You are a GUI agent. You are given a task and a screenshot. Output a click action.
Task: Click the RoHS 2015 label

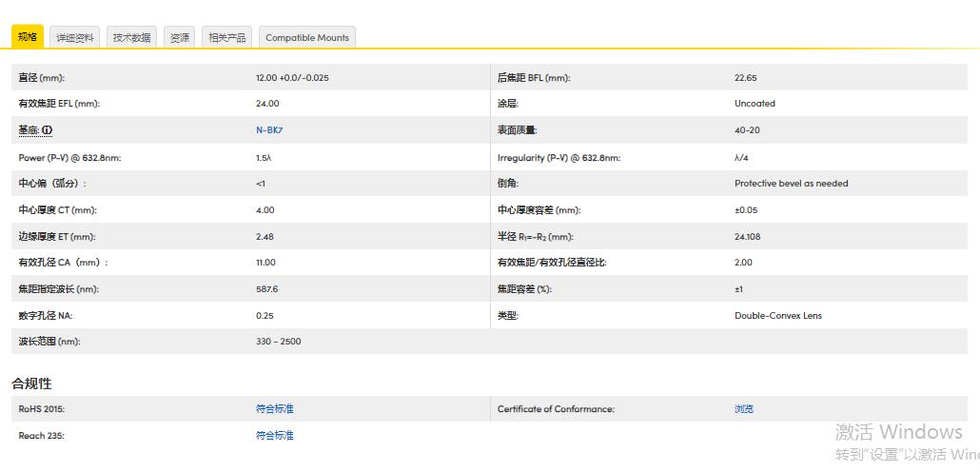point(42,409)
